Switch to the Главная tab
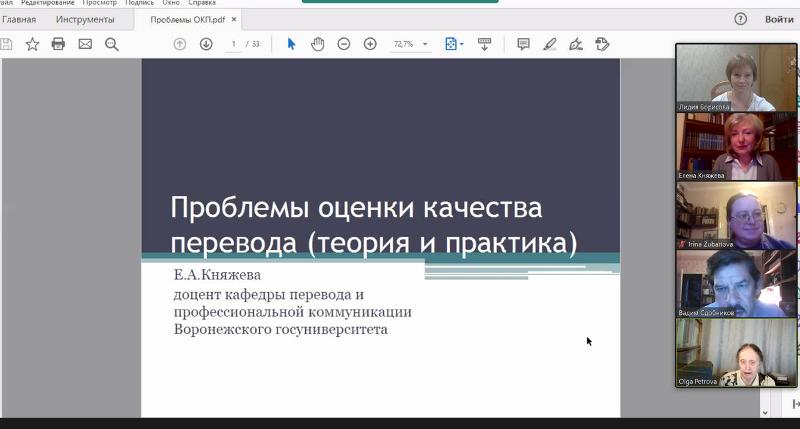Image resolution: width=800 pixels, height=429 pixels. 19,19
